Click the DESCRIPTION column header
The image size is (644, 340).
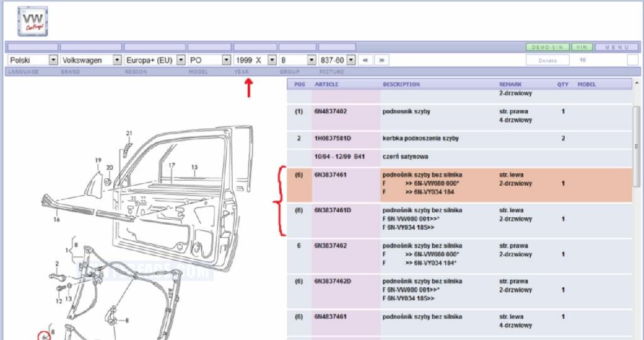(x=401, y=84)
